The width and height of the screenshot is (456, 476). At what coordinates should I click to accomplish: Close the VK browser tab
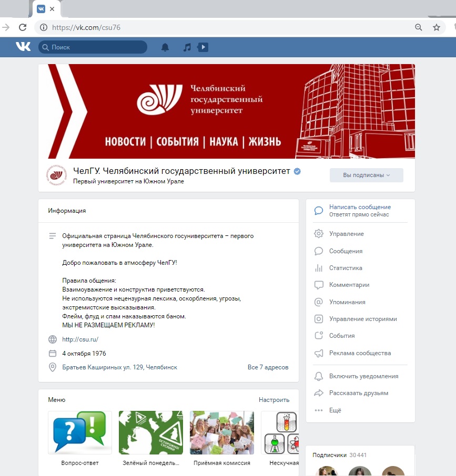[x=52, y=9]
